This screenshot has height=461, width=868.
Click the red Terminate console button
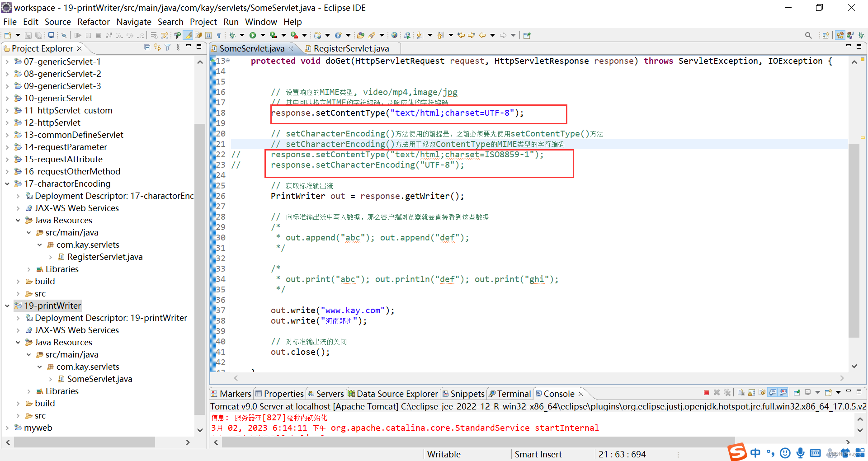click(x=706, y=392)
